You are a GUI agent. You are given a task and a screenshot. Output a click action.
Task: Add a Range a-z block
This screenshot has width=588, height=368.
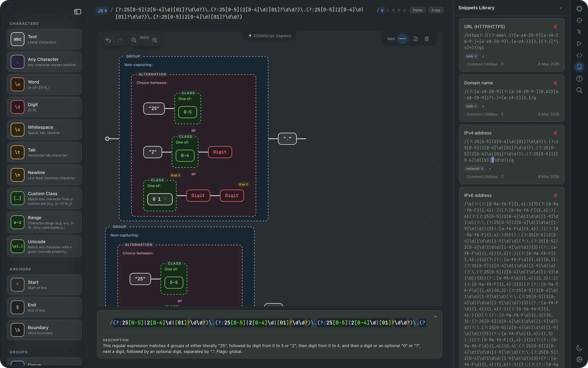44,222
